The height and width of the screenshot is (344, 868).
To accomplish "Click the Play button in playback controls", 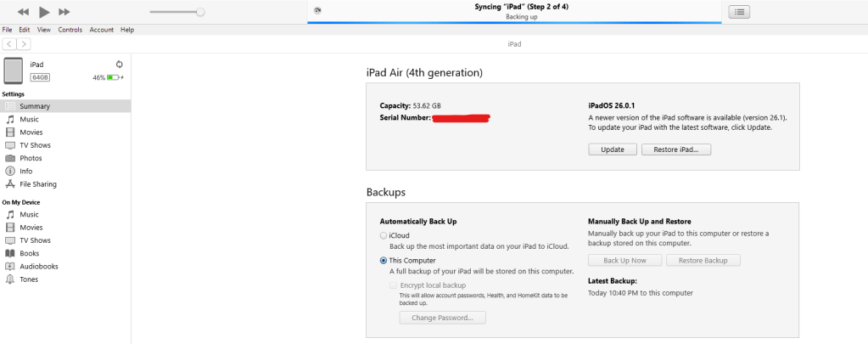I will 44,12.
